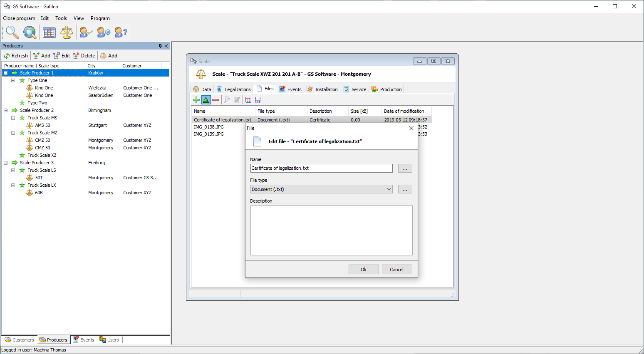Switch to the Customers bottom tab
Image resolution: width=644 pixels, height=354 pixels.
point(20,340)
